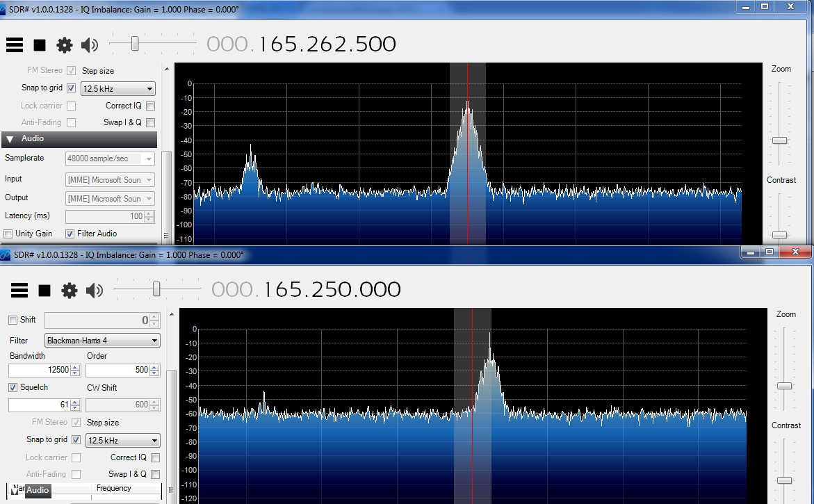This screenshot has height=504, width=814.
Task: Mute speaker icon in bottom SDR# window
Action: (95, 291)
